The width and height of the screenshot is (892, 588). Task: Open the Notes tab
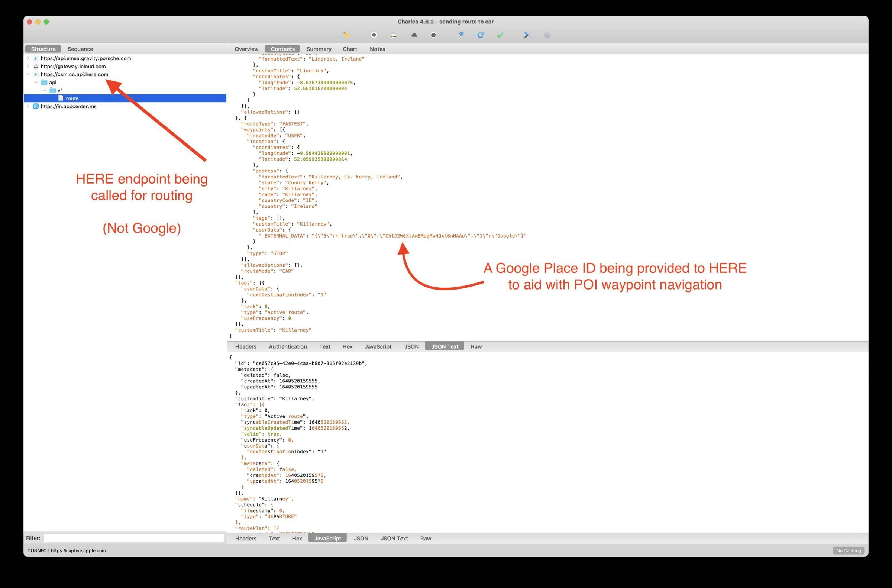coord(377,49)
